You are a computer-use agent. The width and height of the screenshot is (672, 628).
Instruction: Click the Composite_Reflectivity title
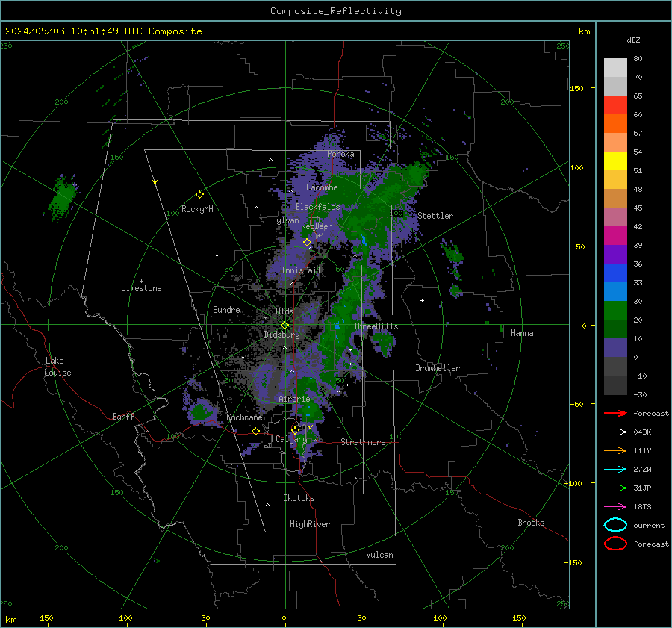pos(336,11)
